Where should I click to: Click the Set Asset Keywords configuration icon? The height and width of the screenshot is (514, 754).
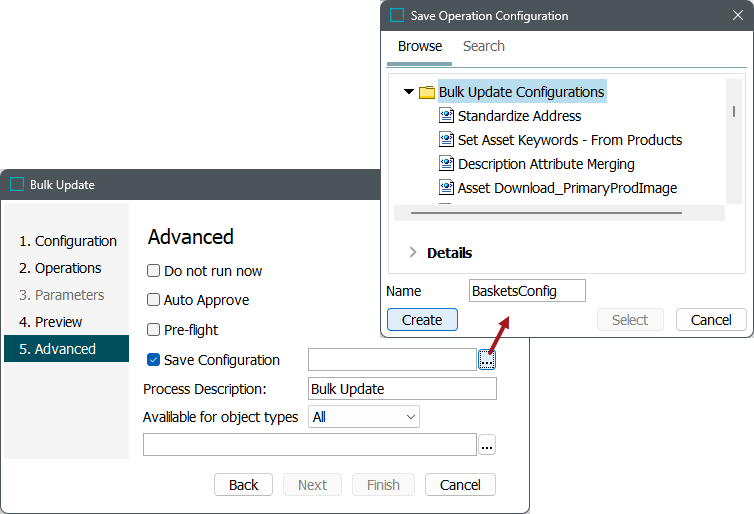pos(446,140)
